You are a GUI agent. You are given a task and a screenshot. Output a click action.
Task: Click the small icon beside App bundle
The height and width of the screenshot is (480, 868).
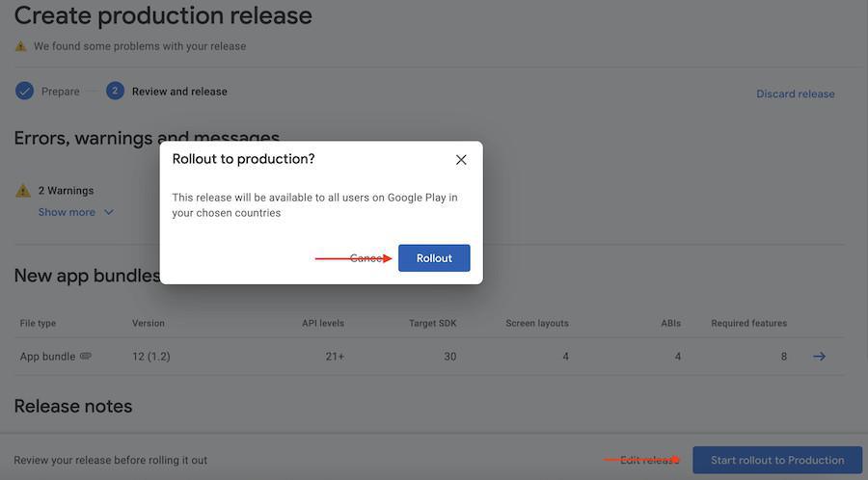(86, 357)
